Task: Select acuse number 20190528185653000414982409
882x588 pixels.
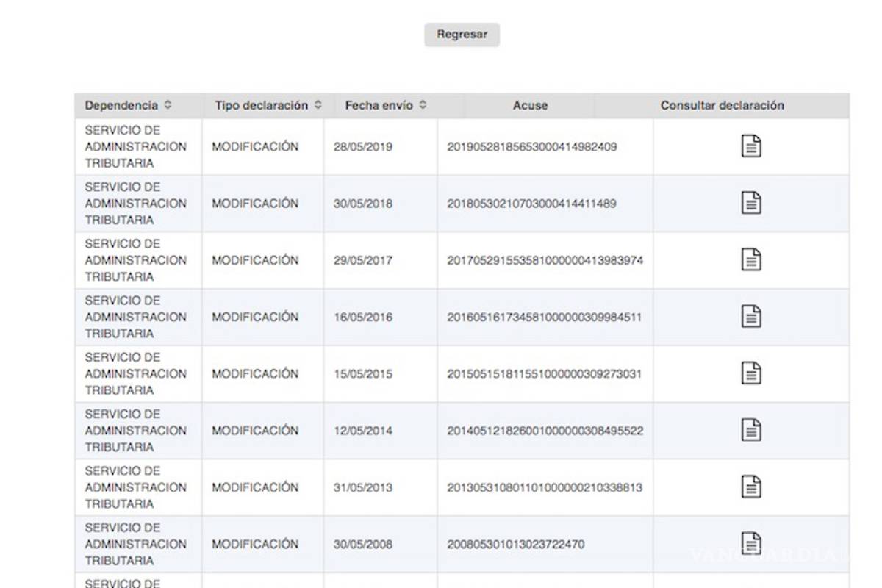Action: 532,147
